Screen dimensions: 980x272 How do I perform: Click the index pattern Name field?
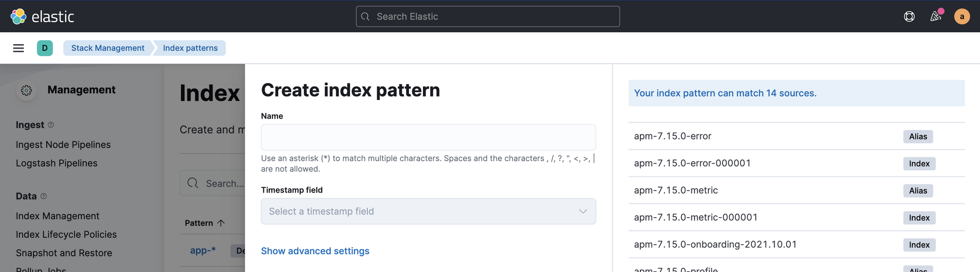[x=428, y=137]
